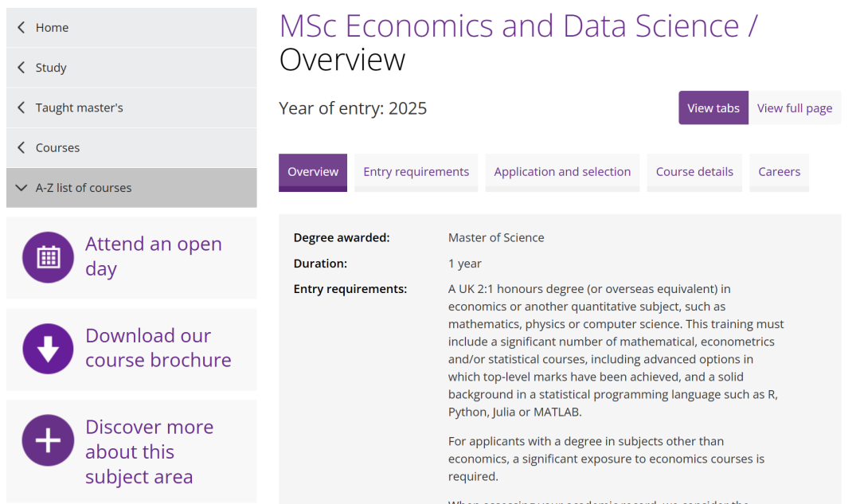Open the Attend an open day link
Screen dimensions: 860x504
pos(154,256)
